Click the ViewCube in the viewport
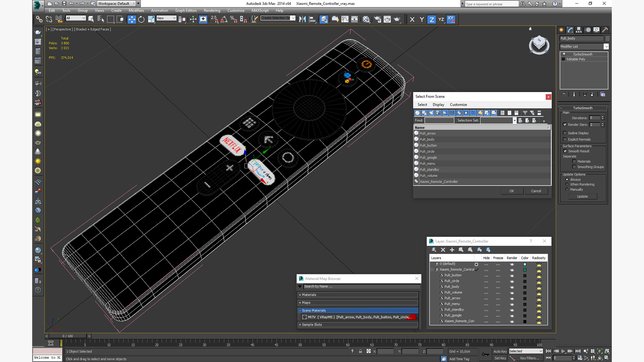The width and height of the screenshot is (644, 362). point(539,45)
